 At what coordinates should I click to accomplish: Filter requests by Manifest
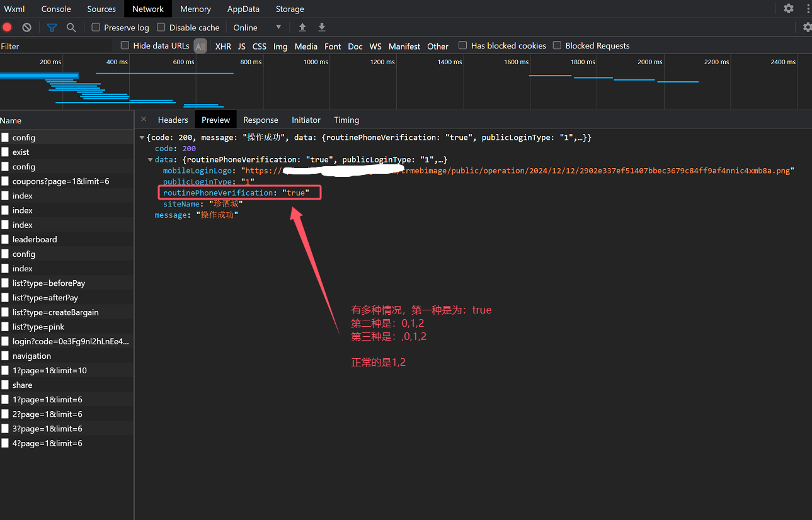click(404, 46)
